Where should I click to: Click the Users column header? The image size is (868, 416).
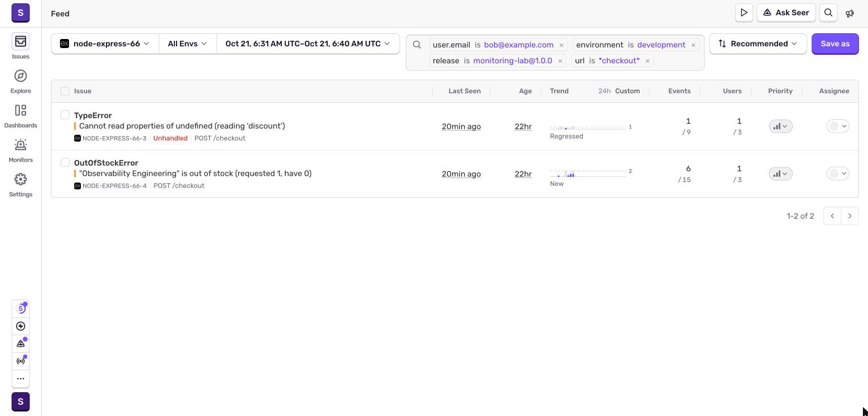click(x=732, y=91)
